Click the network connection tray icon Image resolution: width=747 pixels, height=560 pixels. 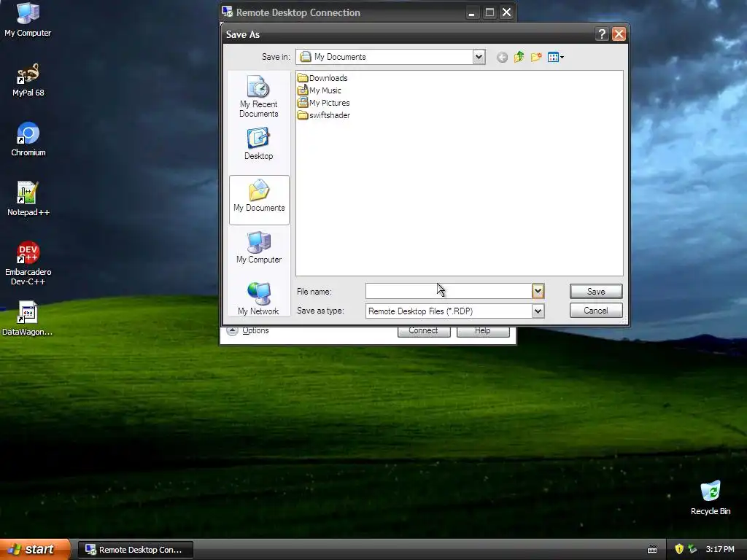[692, 550]
